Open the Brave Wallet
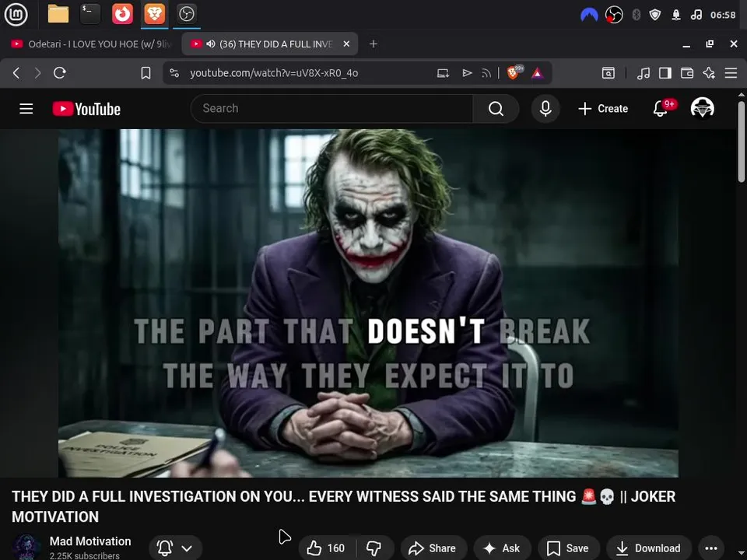Image resolution: width=747 pixels, height=560 pixels. [x=687, y=73]
